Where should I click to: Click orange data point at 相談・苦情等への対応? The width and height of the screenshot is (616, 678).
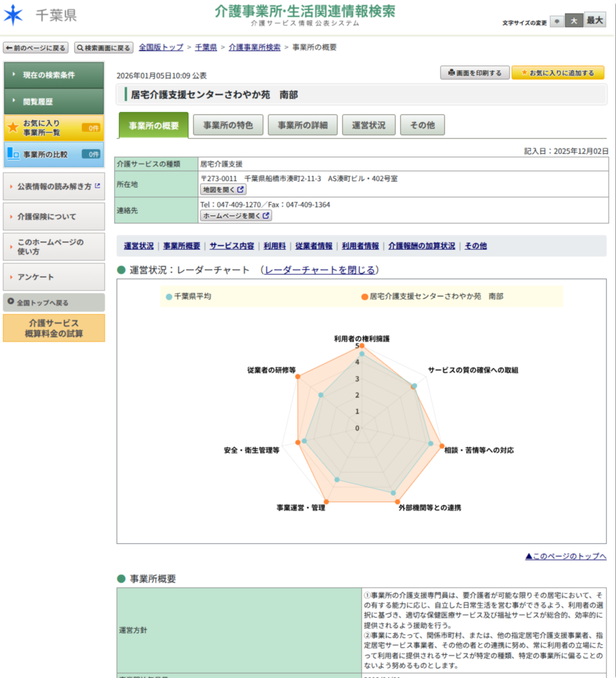442,446
